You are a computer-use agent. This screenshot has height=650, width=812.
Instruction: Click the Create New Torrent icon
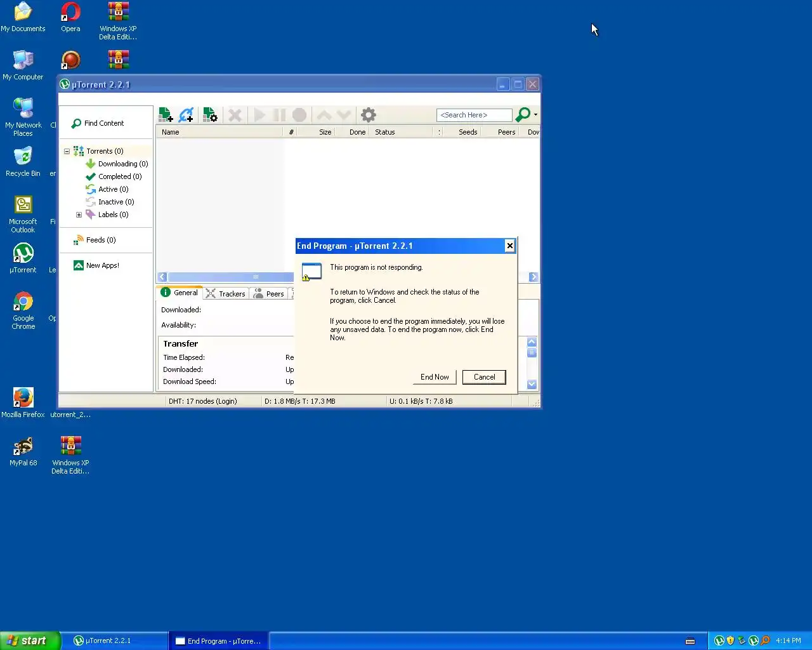pos(210,115)
